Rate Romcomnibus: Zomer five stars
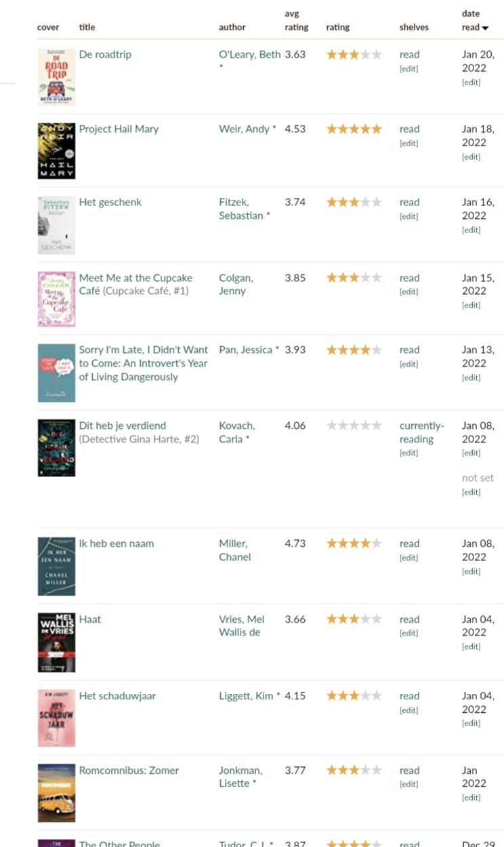The width and height of the screenshot is (504, 847). [x=376, y=770]
